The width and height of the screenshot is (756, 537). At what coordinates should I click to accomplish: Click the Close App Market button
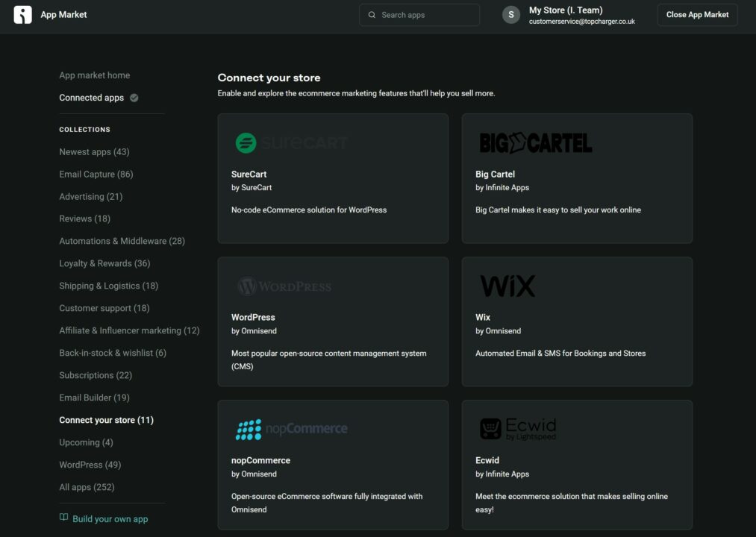(x=697, y=15)
